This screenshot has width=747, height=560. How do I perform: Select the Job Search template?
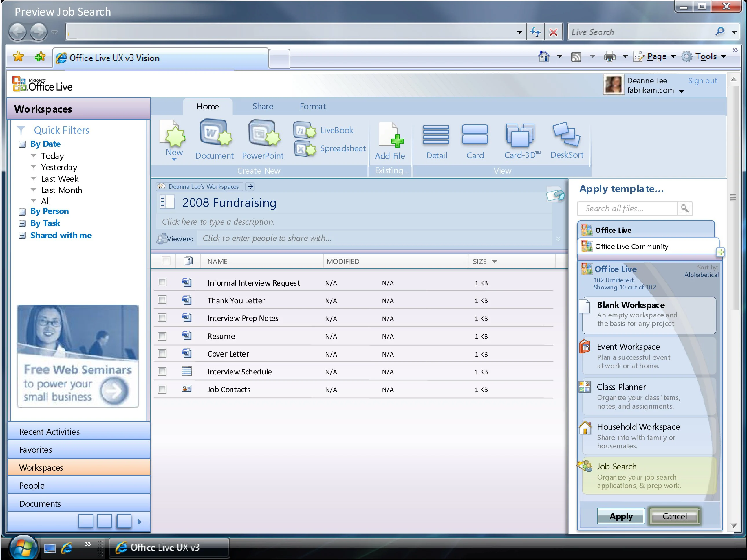(x=649, y=475)
